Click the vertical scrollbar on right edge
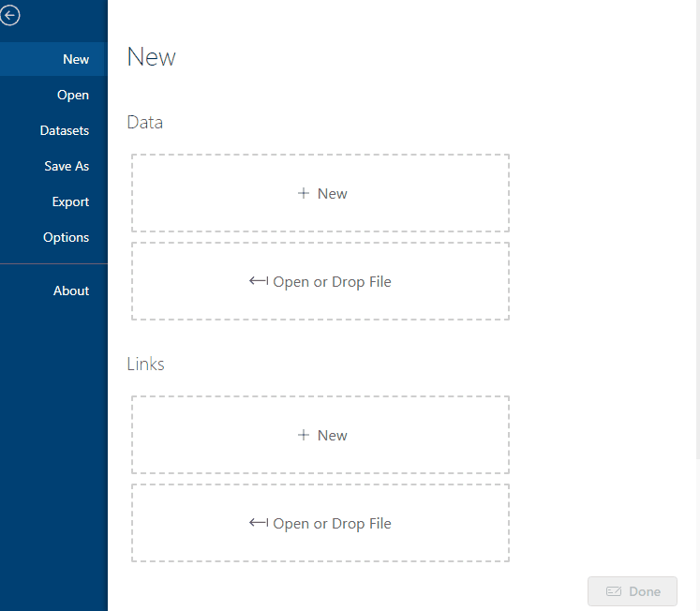Viewport: 700px width, 611px height. [x=698, y=230]
